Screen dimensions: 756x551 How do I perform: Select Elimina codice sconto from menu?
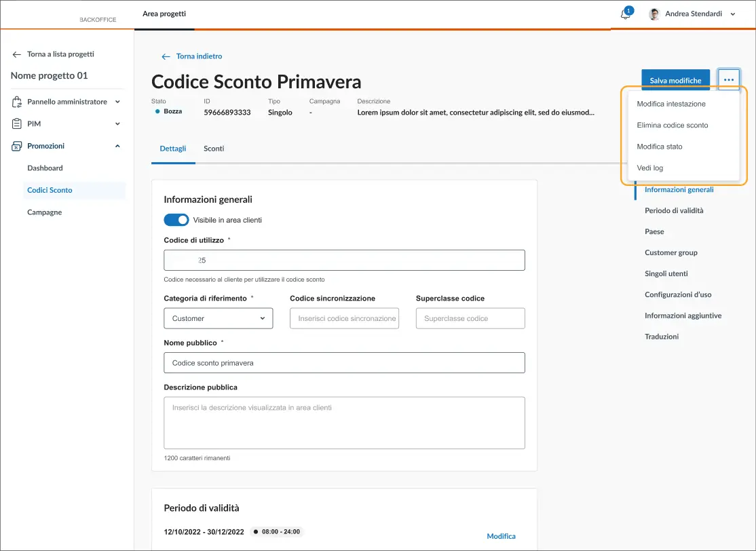672,126
